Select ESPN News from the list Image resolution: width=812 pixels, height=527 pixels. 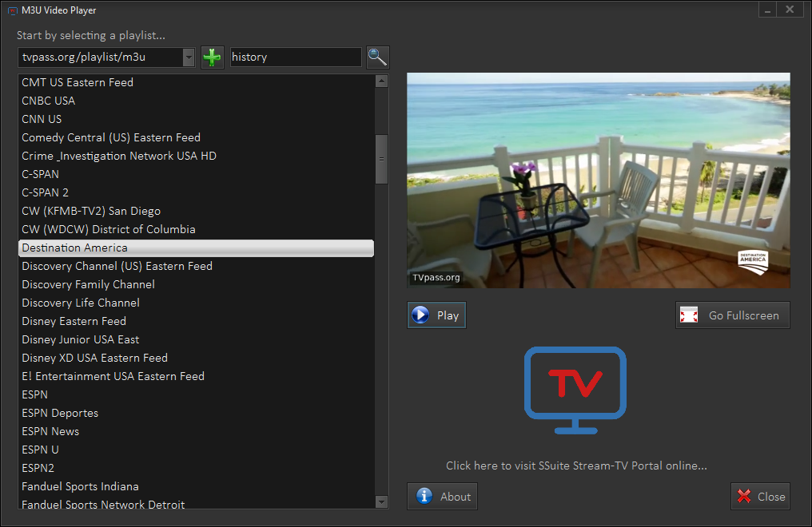click(50, 431)
